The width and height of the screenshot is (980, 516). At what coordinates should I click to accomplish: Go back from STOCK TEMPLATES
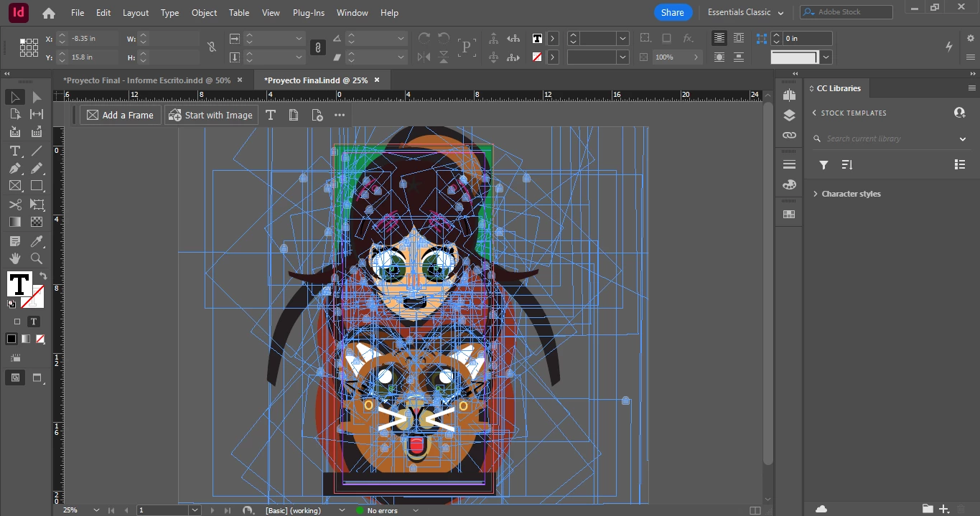814,113
